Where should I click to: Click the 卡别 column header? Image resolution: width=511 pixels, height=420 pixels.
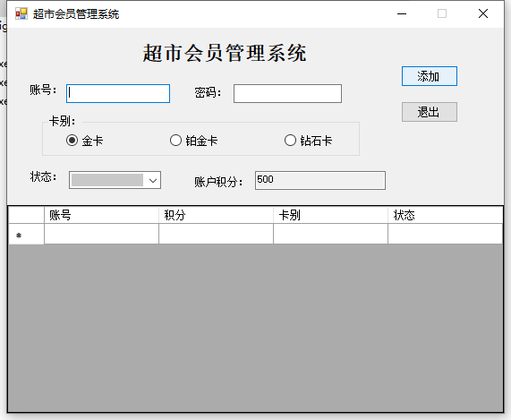click(x=331, y=215)
